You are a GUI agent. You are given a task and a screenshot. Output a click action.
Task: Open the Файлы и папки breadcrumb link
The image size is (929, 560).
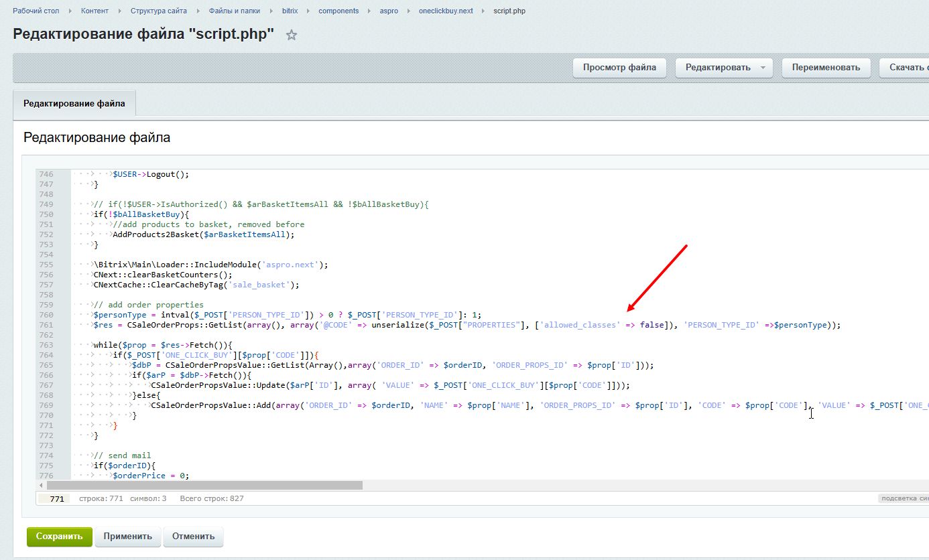[x=234, y=11]
